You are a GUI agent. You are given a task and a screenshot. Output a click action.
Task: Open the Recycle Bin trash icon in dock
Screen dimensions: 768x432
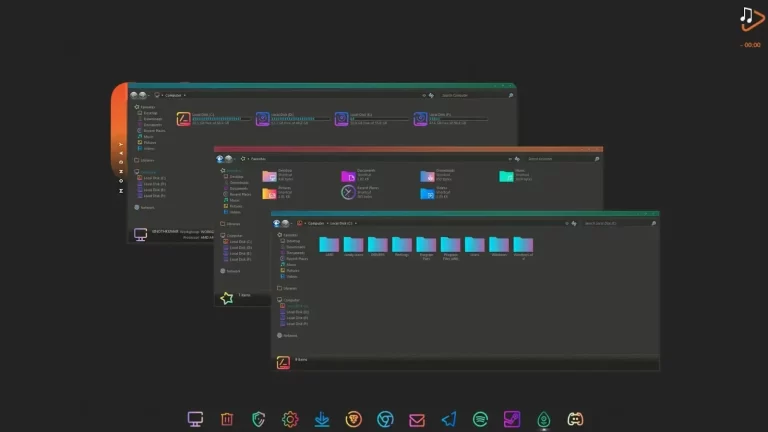pyautogui.click(x=227, y=419)
